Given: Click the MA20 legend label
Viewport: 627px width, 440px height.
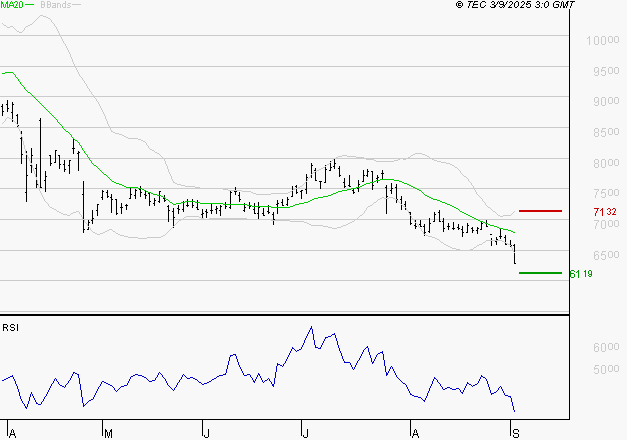Looking at the screenshot, I should tap(12, 5).
